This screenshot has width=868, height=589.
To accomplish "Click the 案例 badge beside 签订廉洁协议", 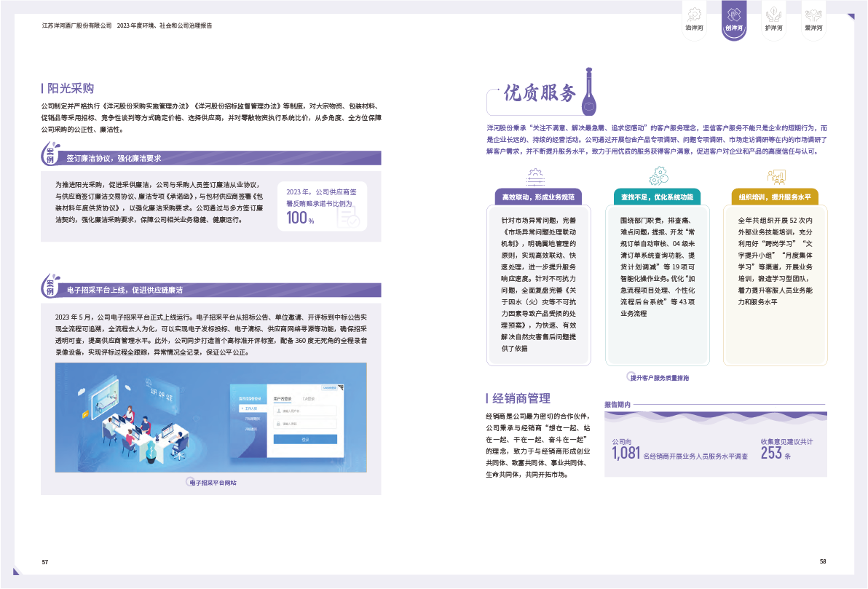I will pyautogui.click(x=50, y=155).
